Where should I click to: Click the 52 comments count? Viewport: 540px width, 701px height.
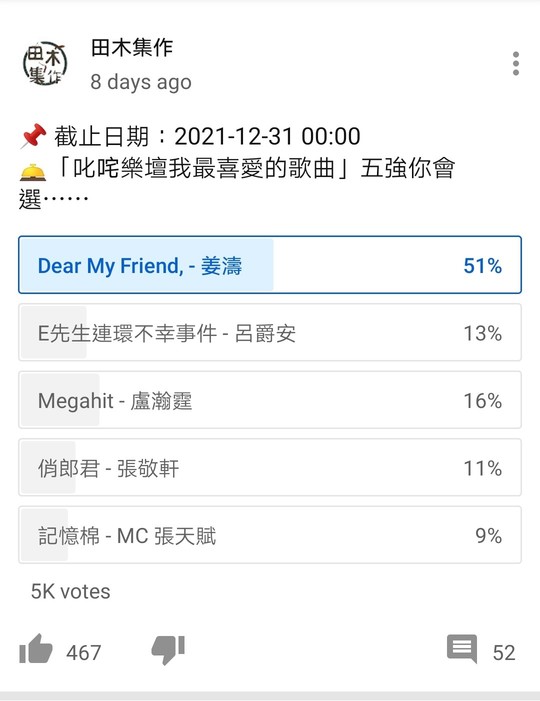click(504, 653)
